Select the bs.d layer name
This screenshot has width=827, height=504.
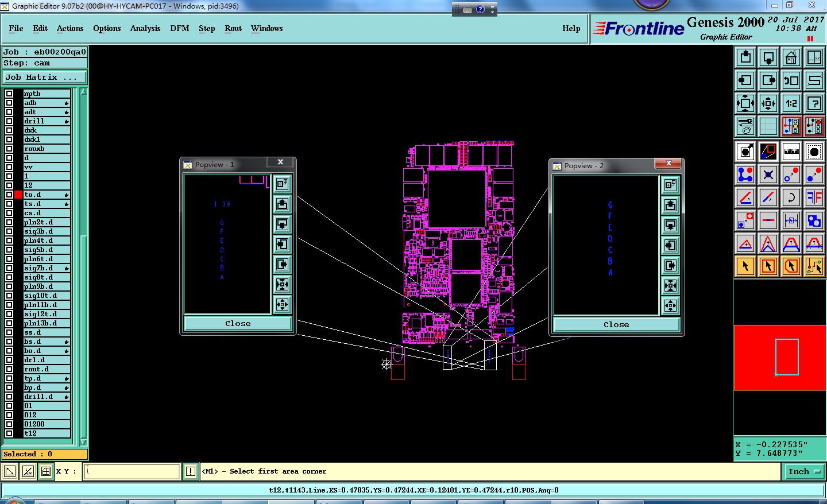pos(47,342)
